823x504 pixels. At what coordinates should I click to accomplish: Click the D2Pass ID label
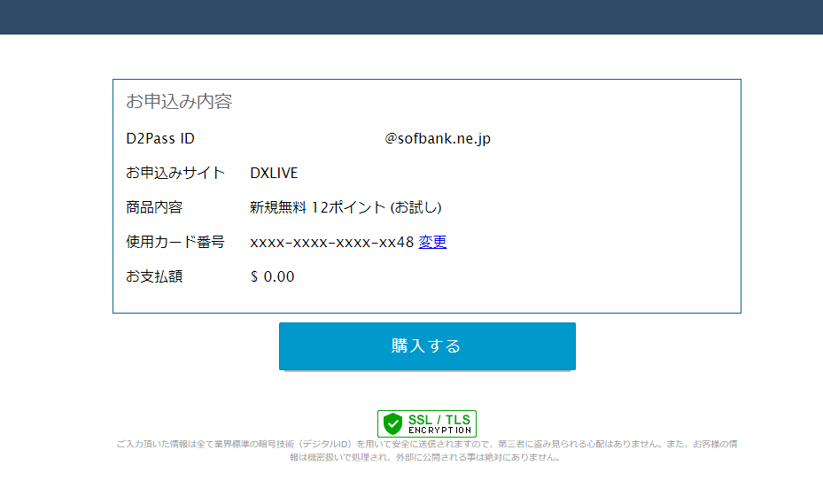[x=160, y=138]
